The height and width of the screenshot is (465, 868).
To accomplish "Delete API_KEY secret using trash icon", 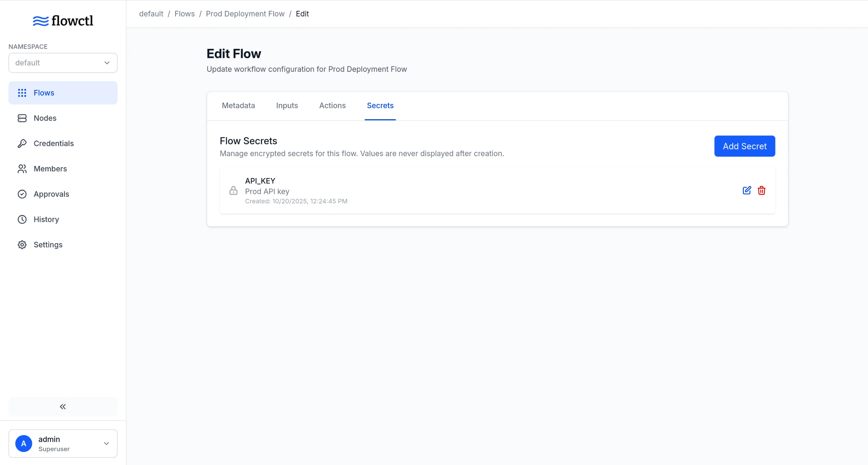I will pyautogui.click(x=761, y=190).
